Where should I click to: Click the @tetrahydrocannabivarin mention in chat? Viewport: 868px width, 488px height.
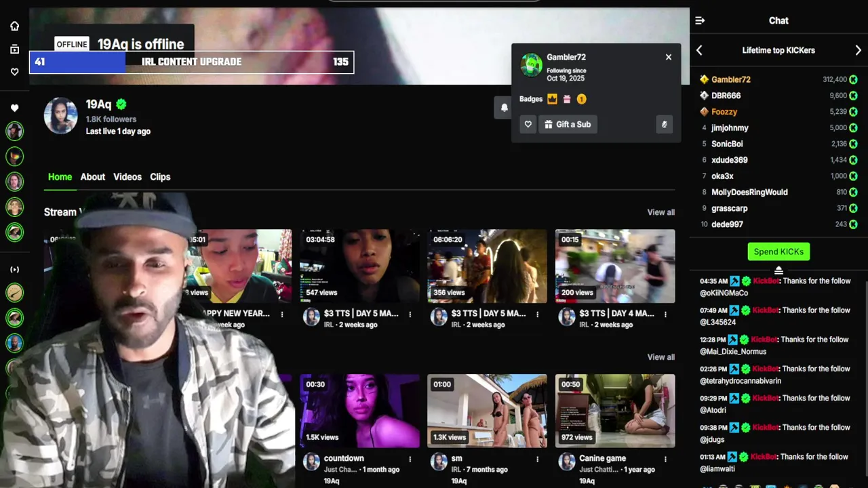[x=741, y=381]
